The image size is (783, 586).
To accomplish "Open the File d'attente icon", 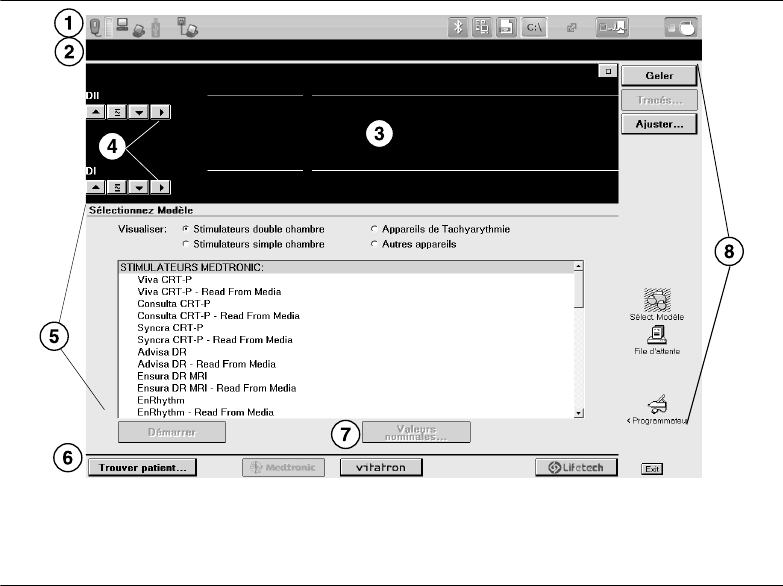I will tap(657, 340).
